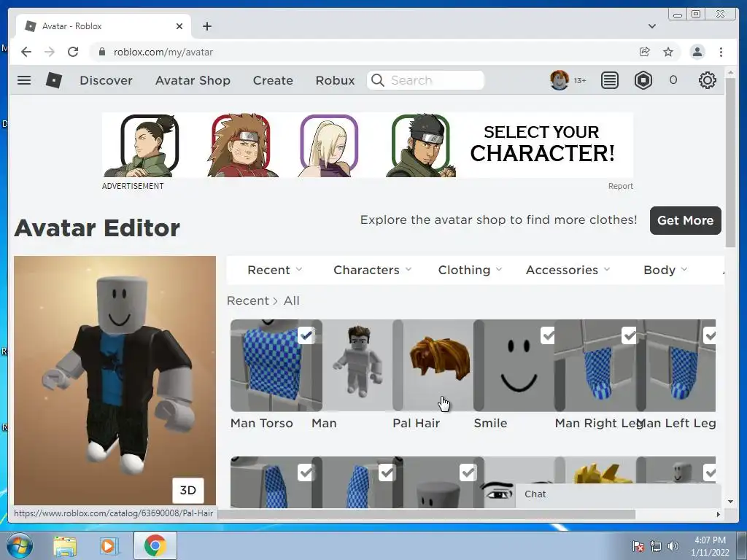Open Chrome profile icon
Viewport: 747px width, 560px height.
[697, 52]
